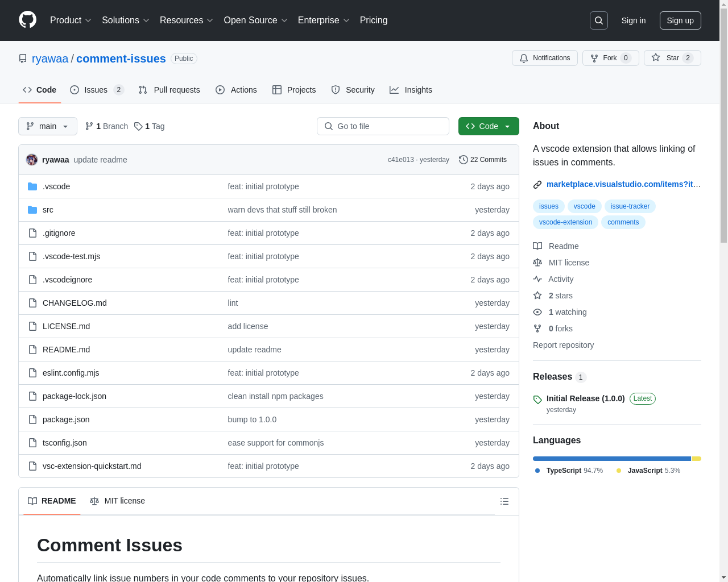The width and height of the screenshot is (728, 582).
Task: Click the book icon beside Readme
Action: pyautogui.click(x=537, y=246)
